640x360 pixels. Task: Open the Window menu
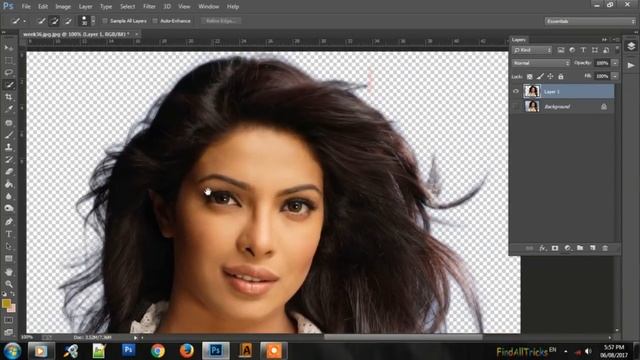(209, 7)
